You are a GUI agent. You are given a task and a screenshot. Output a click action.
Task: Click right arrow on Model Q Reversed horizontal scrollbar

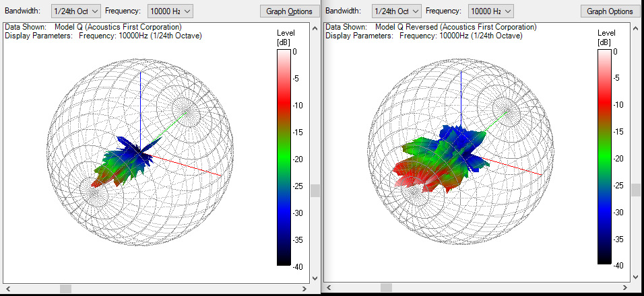624,289
